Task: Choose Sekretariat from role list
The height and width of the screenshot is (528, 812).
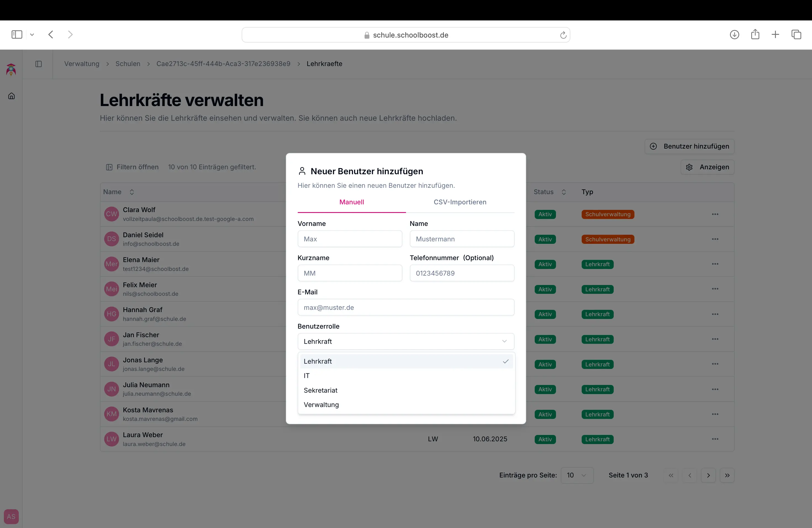Action: point(320,390)
